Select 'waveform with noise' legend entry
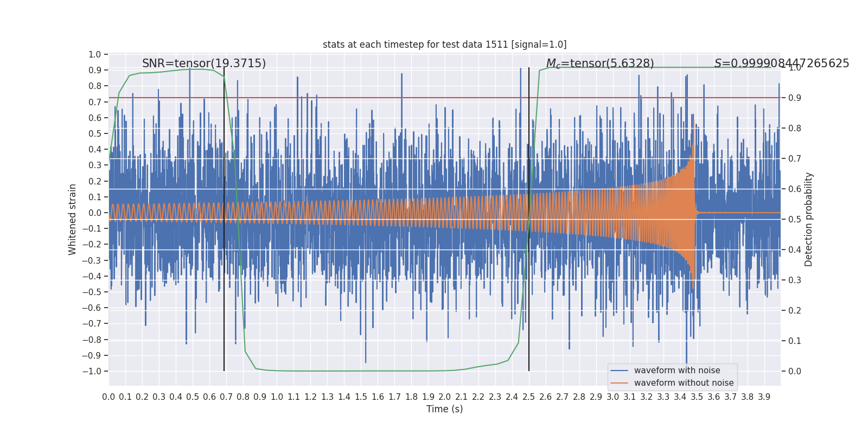The height and width of the screenshot is (434, 868). [x=677, y=371]
